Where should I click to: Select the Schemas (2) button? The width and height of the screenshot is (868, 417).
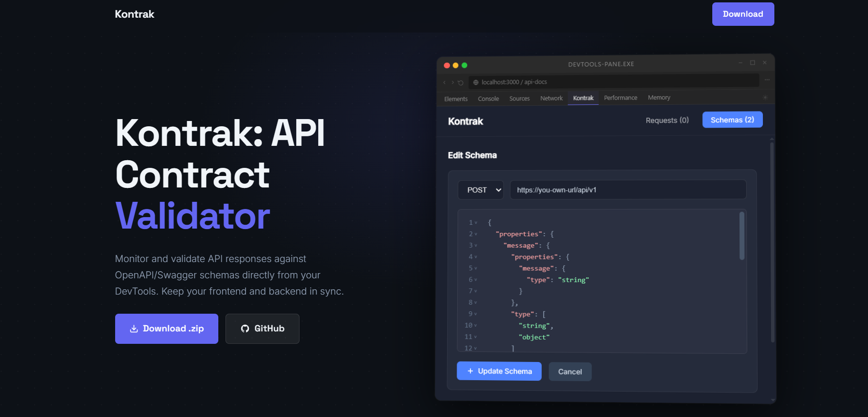pos(732,120)
